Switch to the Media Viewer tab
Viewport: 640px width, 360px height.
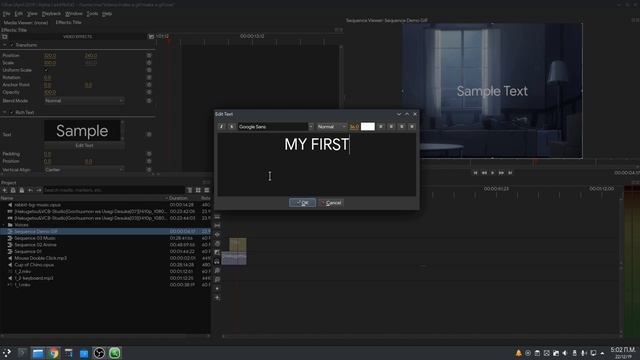pos(26,23)
